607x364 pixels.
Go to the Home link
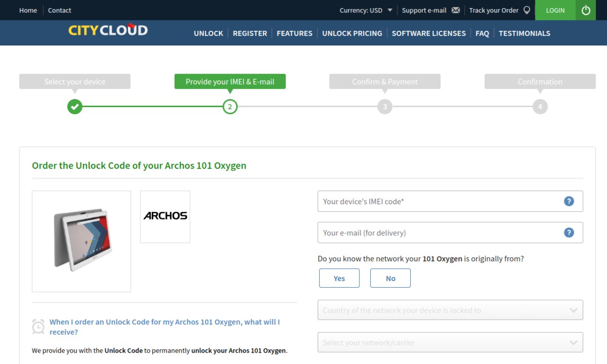tap(28, 10)
